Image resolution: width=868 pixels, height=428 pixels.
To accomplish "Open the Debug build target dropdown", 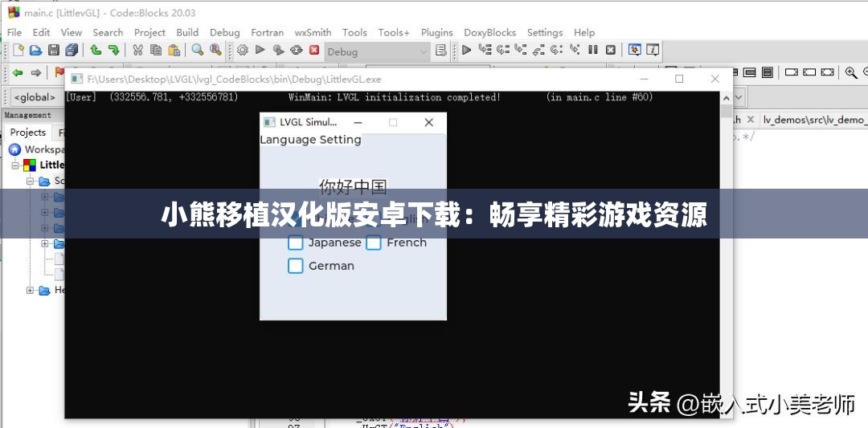I will coord(376,51).
